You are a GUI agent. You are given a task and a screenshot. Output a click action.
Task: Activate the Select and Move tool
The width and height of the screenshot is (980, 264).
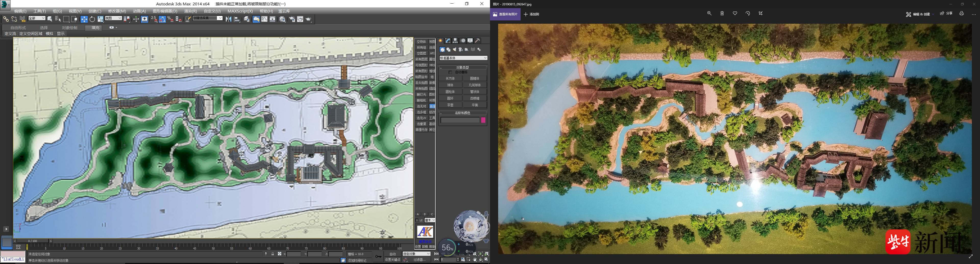[x=84, y=19]
